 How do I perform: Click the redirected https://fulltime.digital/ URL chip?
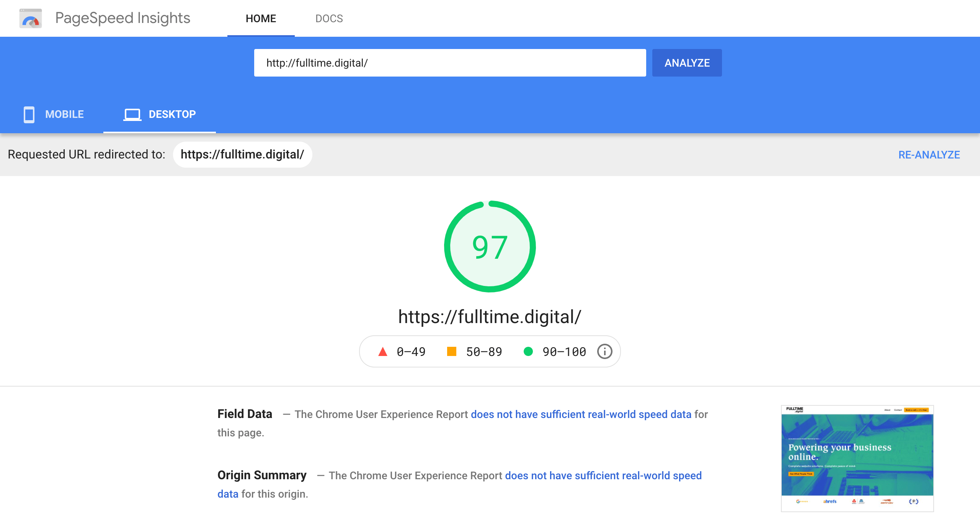pos(242,155)
